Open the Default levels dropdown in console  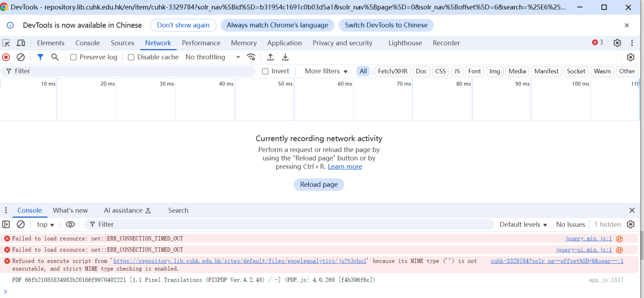point(523,224)
